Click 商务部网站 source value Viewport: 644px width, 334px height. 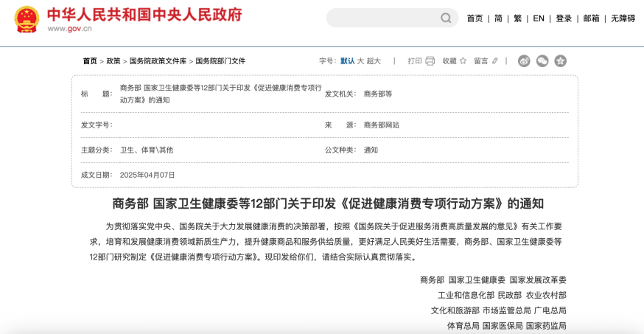pyautogui.click(x=382, y=125)
